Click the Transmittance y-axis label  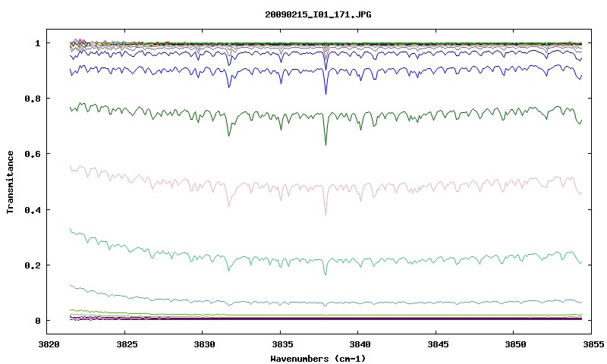point(10,182)
